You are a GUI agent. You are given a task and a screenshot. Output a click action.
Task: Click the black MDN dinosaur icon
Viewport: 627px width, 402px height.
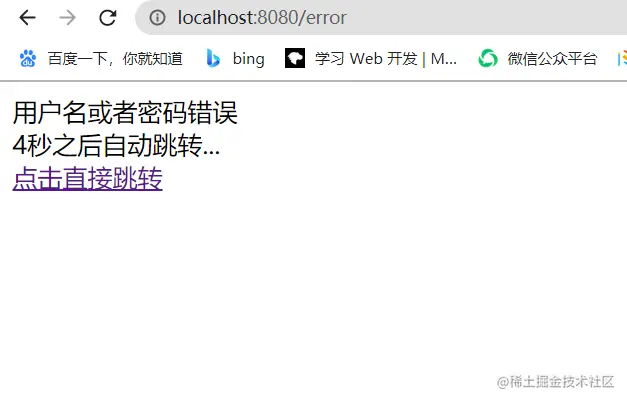[295, 58]
